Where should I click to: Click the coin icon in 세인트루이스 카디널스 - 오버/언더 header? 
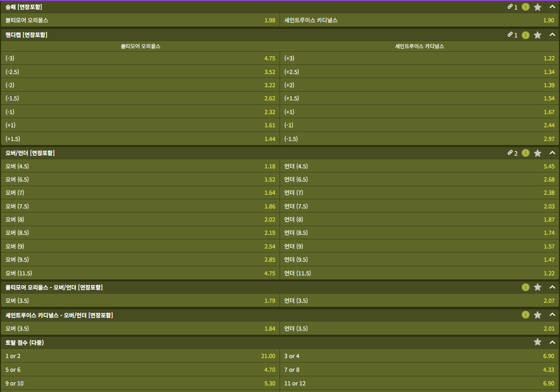pyautogui.click(x=526, y=314)
